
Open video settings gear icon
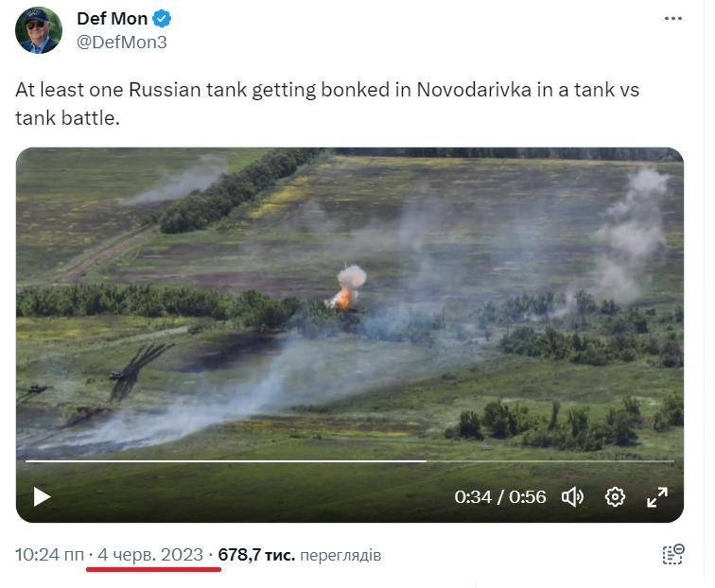(x=615, y=496)
